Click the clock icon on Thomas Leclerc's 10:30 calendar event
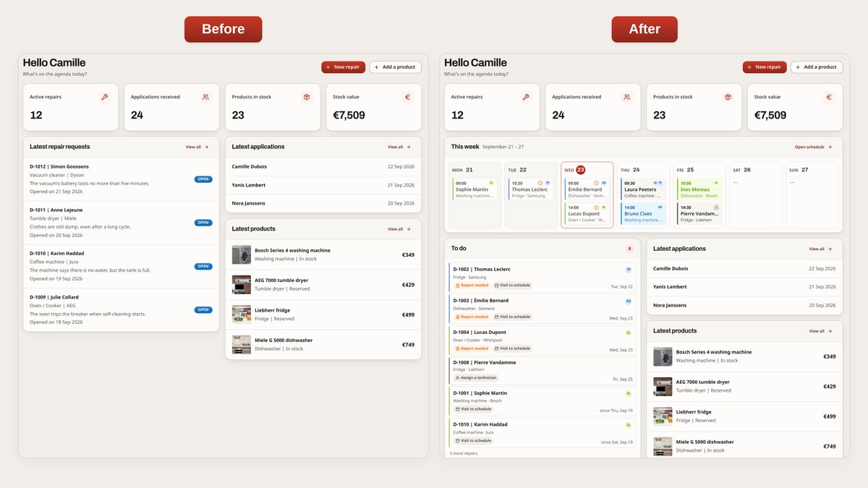 pos(540,183)
